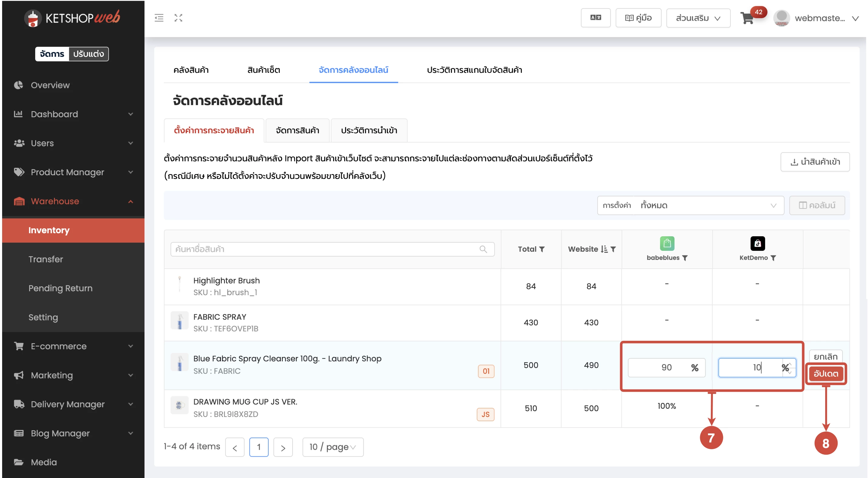Click the fullscreen expand icon
This screenshot has width=868, height=478.
pyautogui.click(x=178, y=18)
